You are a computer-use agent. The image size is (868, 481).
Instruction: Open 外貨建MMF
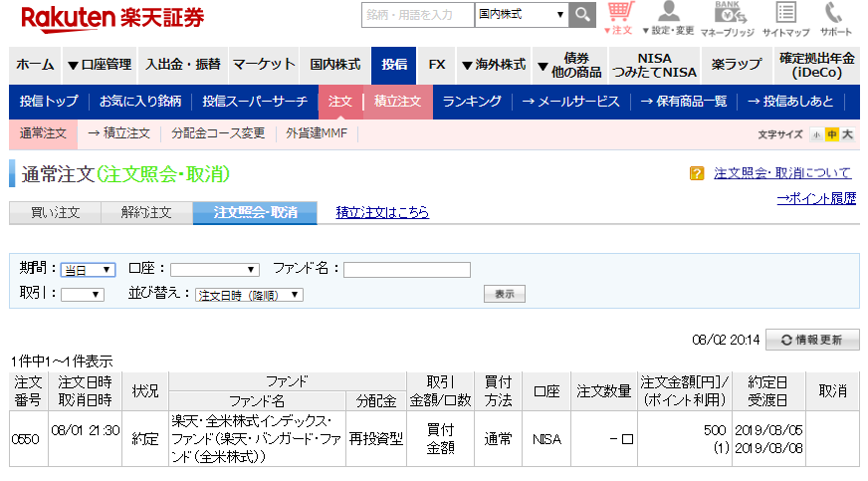tap(317, 134)
